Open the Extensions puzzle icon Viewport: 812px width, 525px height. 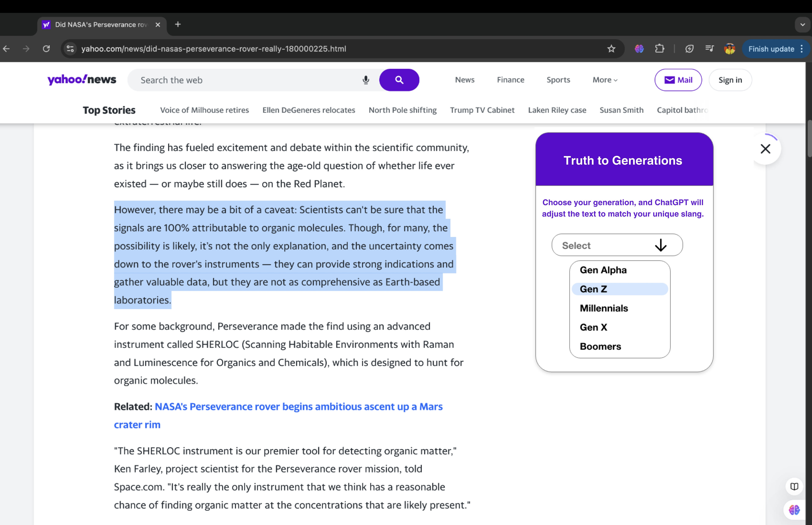660,49
